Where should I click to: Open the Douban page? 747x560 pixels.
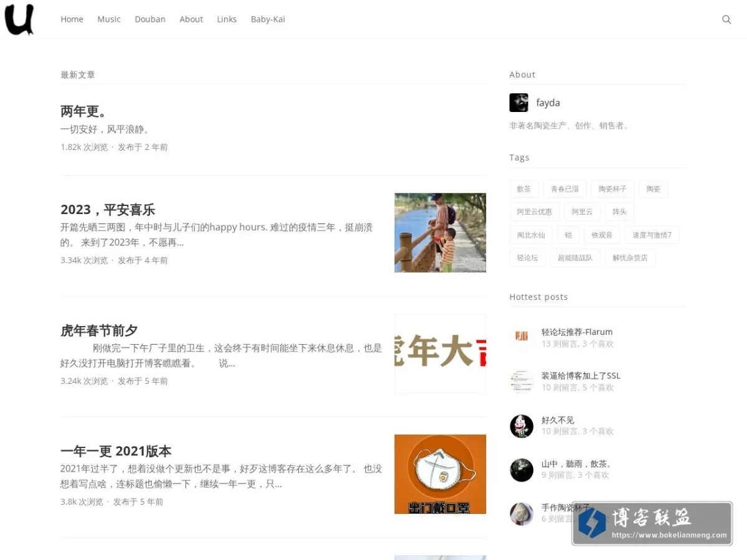pyautogui.click(x=150, y=19)
